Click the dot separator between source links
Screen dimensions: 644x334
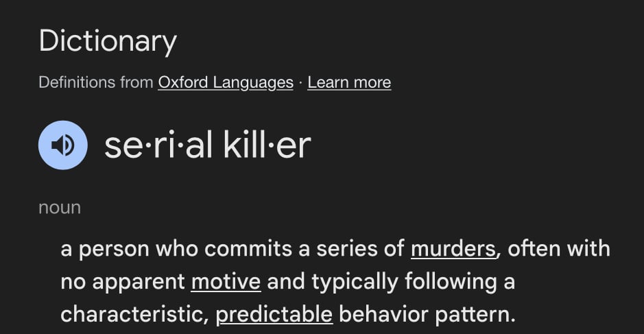(x=300, y=82)
